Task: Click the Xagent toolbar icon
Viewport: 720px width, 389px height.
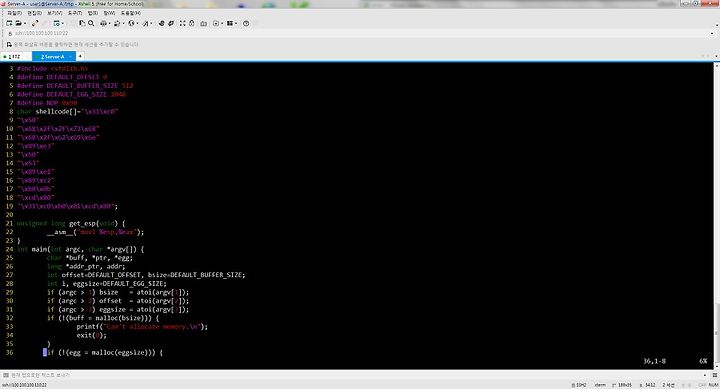Action: (x=171, y=23)
